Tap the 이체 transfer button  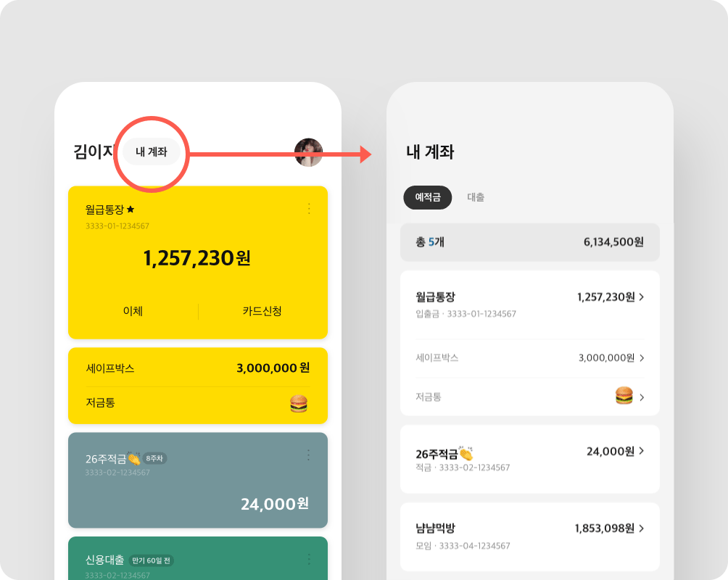133,311
